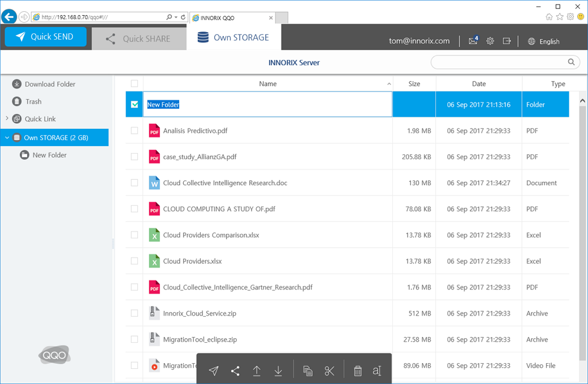Open the English language dropdown
Viewport: 588px width, 384px height.
click(x=543, y=41)
